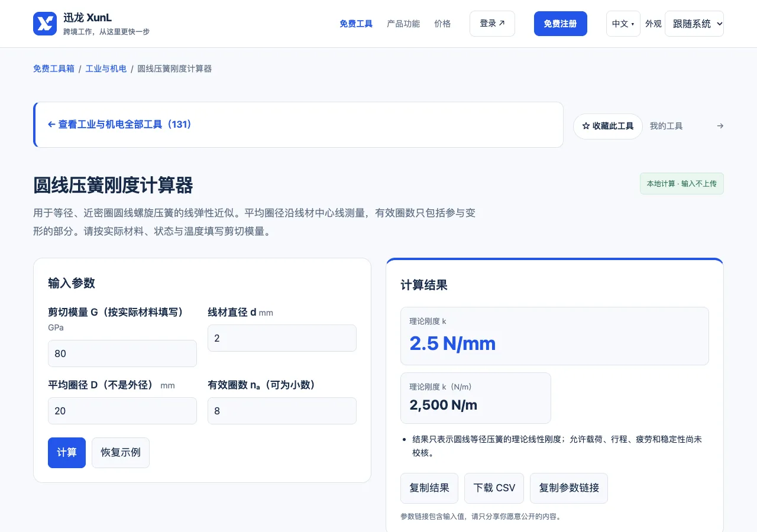Click the 登录 button
Viewport: 757px width, 532px height.
point(492,24)
